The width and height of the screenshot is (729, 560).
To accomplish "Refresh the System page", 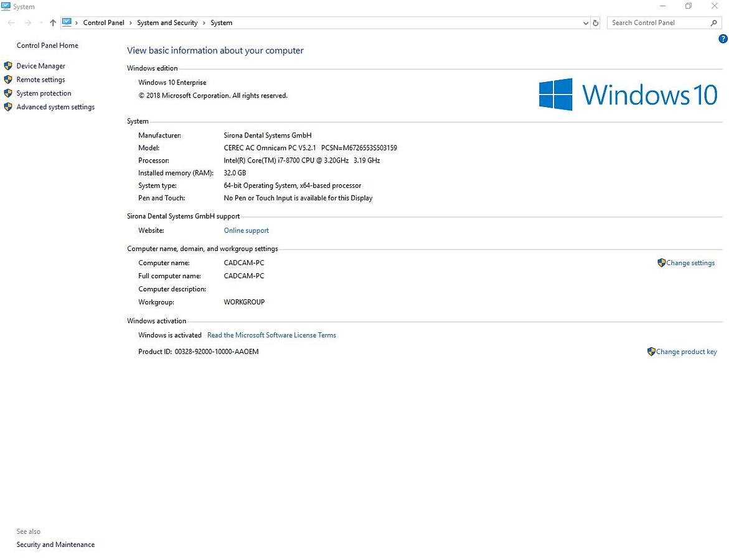I will click(x=596, y=23).
